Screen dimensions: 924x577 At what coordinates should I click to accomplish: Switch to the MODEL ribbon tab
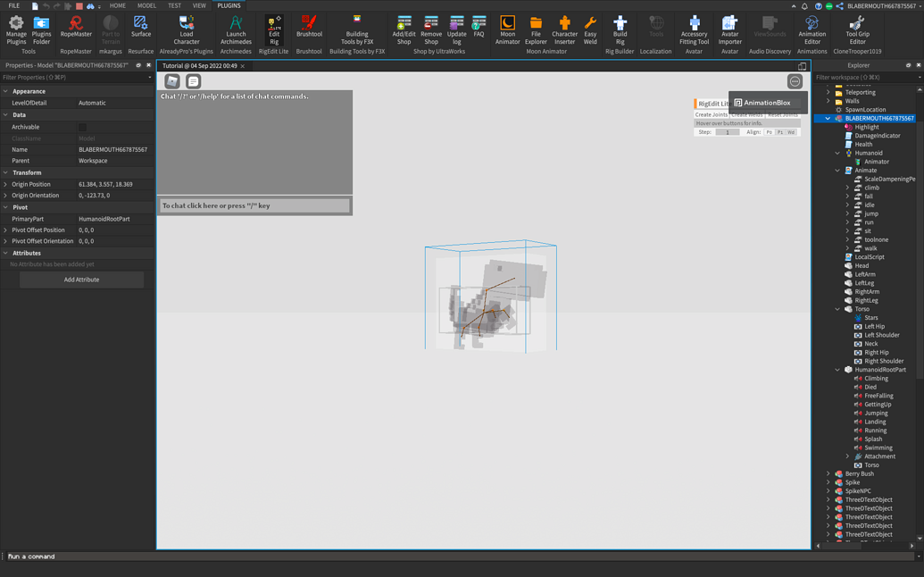(x=146, y=5)
